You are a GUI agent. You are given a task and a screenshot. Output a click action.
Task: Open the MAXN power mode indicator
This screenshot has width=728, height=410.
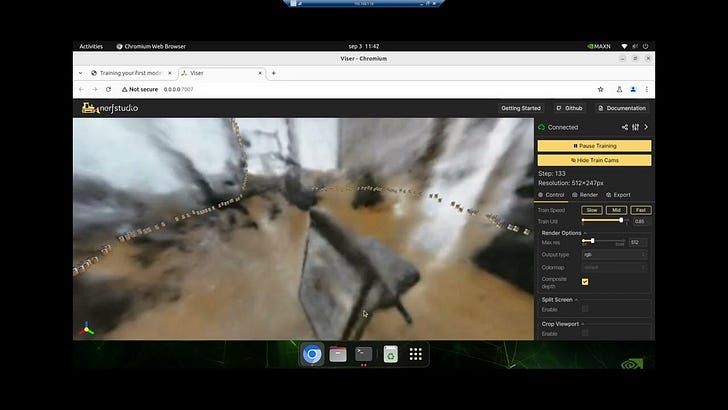pyautogui.click(x=599, y=46)
